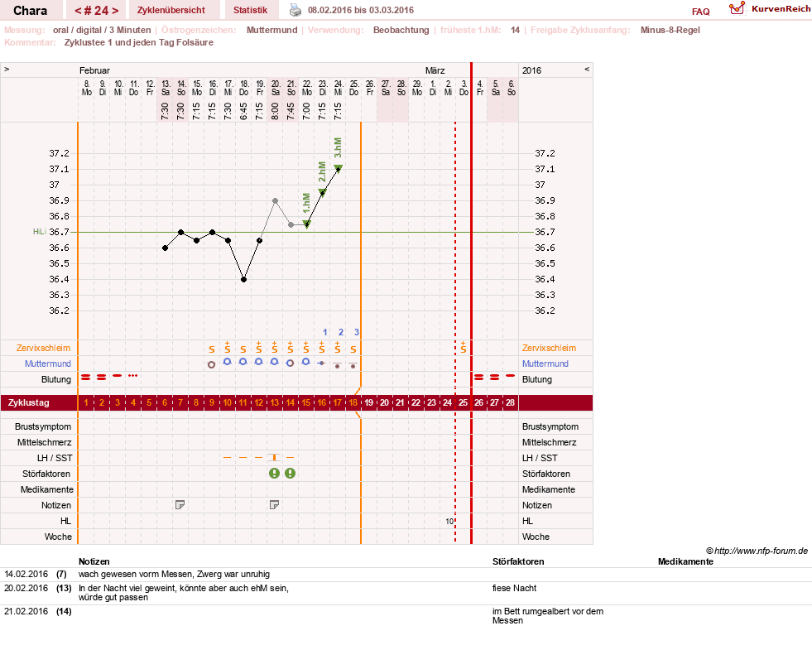Select cycle day 18 in Zyklustag bar
812x650 pixels.
[353, 402]
